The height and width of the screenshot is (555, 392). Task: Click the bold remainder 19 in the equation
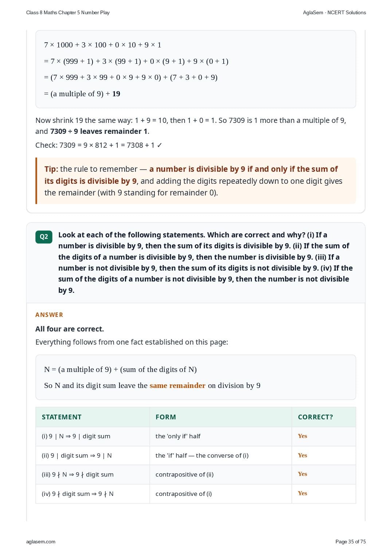[x=116, y=94]
